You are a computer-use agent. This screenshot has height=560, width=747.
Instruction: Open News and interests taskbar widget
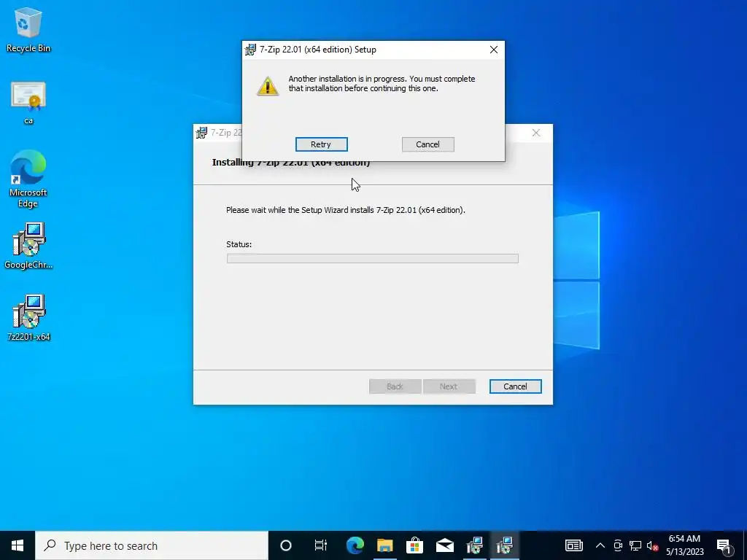[x=574, y=545]
